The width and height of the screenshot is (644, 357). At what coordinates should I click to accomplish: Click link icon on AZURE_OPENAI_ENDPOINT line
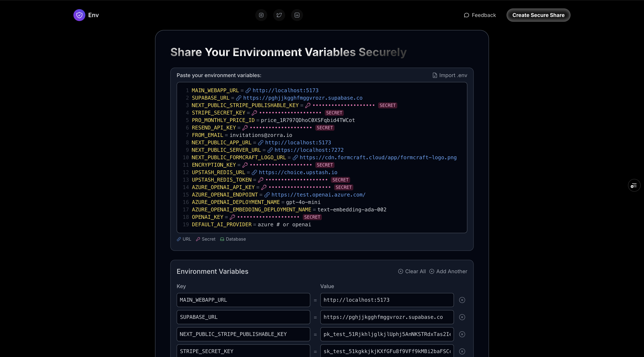pos(267,195)
